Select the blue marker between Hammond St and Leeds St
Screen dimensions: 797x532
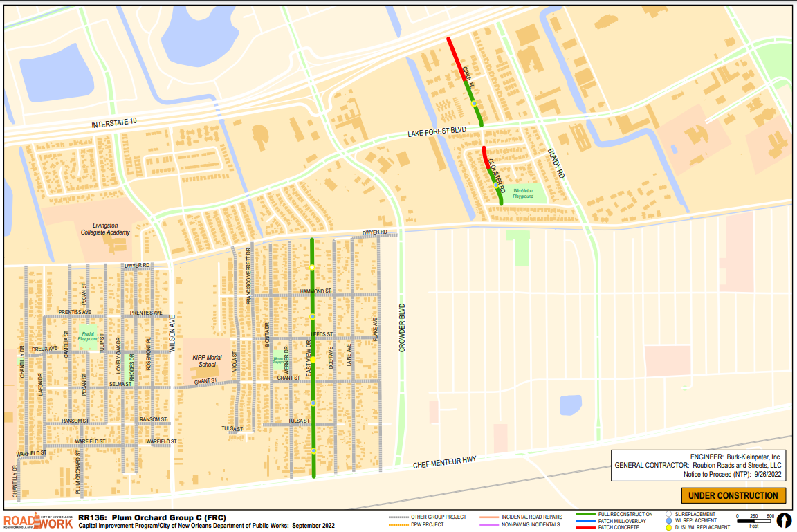click(313, 317)
